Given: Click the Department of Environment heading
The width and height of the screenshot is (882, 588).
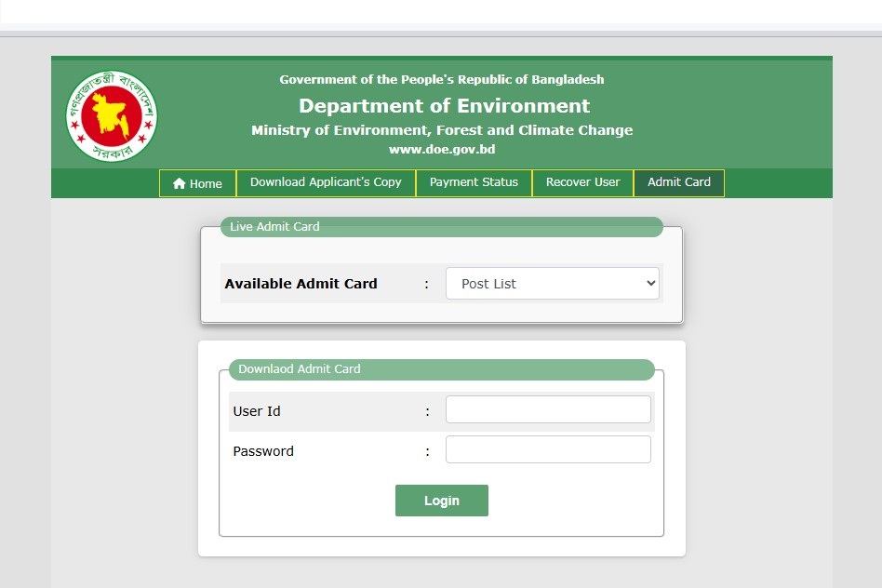Looking at the screenshot, I should point(444,105).
